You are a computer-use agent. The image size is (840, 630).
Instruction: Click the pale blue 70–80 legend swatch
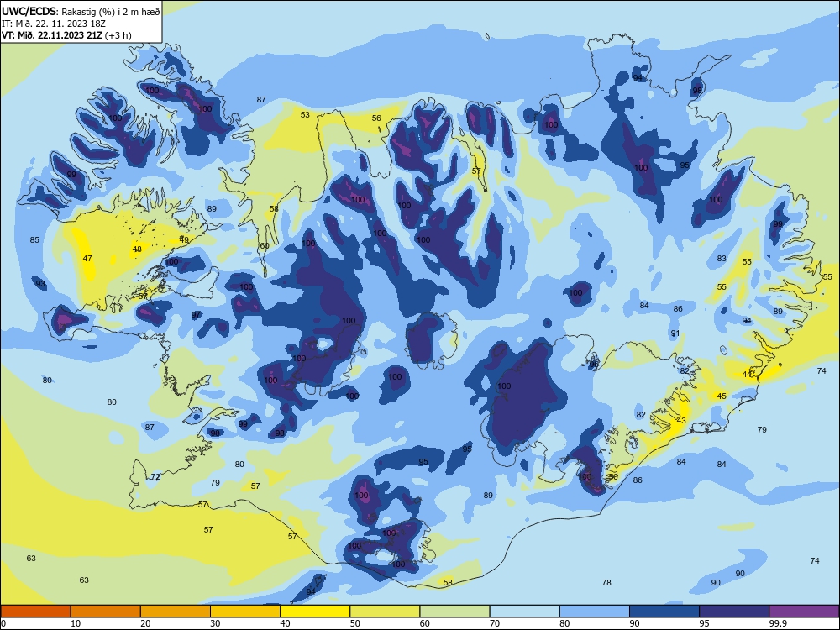524,612
